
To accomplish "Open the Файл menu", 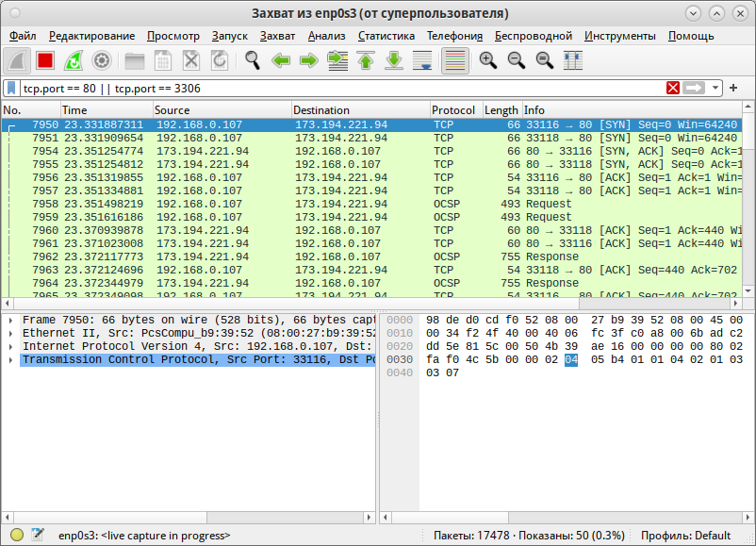I will click(x=23, y=36).
